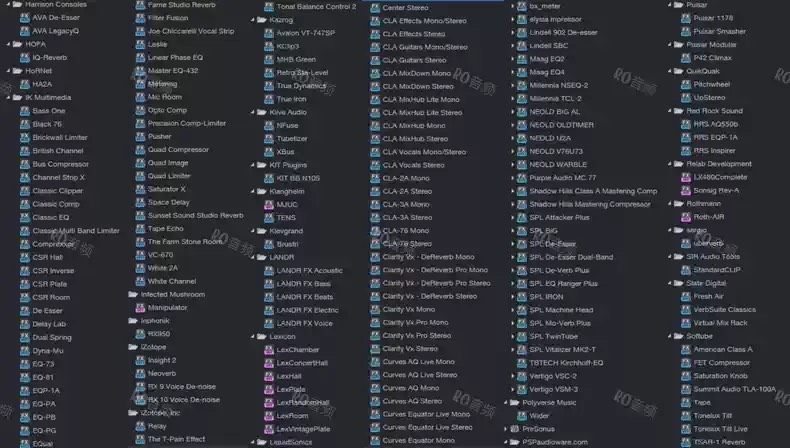Select Sunset Sound Studio Reverb

[x=195, y=215]
